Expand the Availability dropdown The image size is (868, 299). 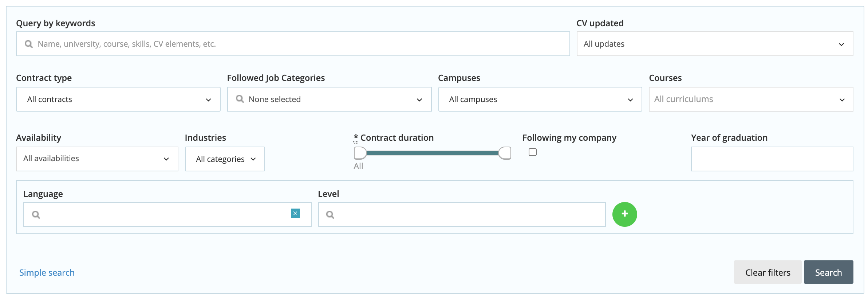(x=97, y=159)
